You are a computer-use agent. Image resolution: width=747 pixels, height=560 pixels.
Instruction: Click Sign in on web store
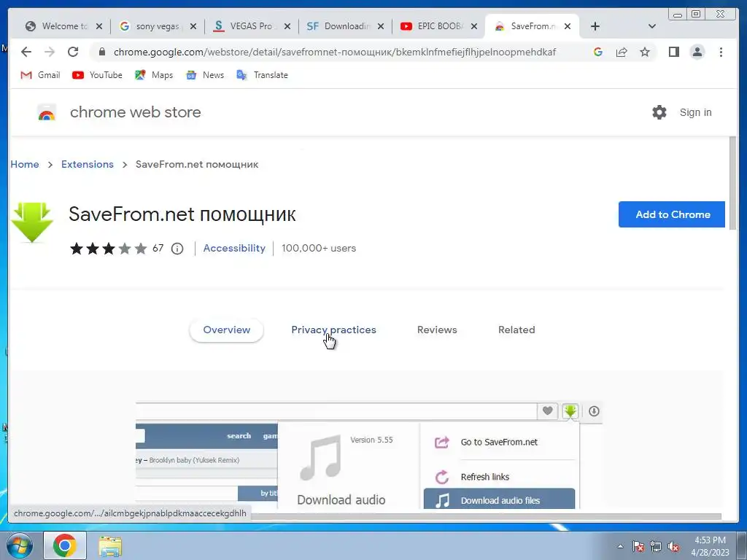pyautogui.click(x=695, y=112)
